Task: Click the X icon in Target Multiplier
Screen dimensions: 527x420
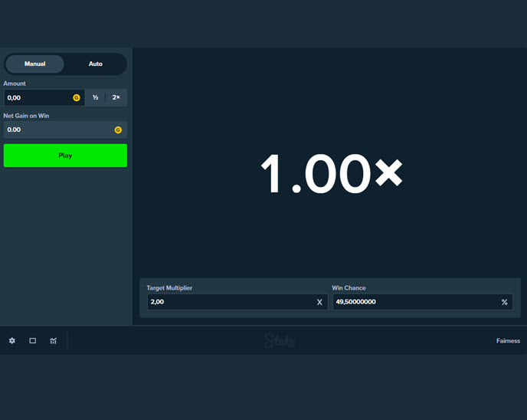Action: (319, 302)
